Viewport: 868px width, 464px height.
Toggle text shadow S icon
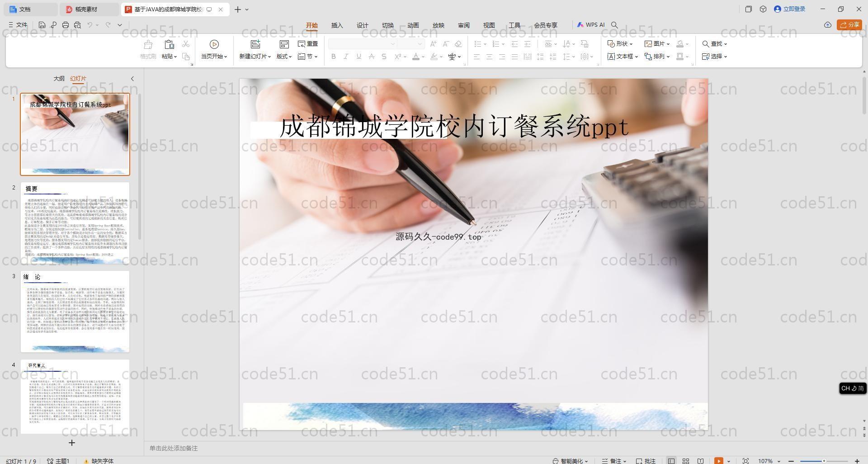coord(384,57)
